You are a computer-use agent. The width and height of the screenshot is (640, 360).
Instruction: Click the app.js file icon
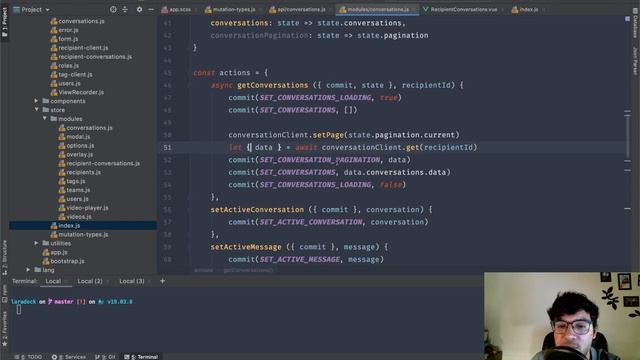pyautogui.click(x=46, y=252)
